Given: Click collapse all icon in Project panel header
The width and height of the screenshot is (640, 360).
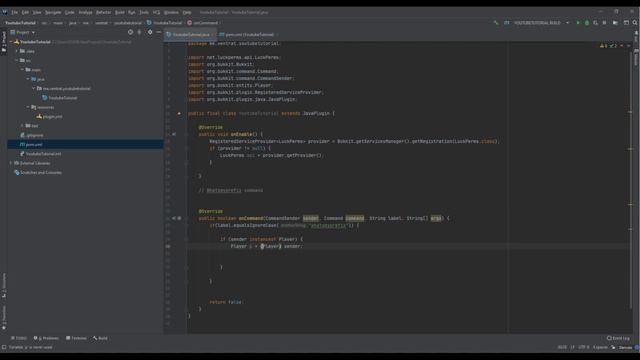Looking at the screenshot, I should click(x=140, y=32).
